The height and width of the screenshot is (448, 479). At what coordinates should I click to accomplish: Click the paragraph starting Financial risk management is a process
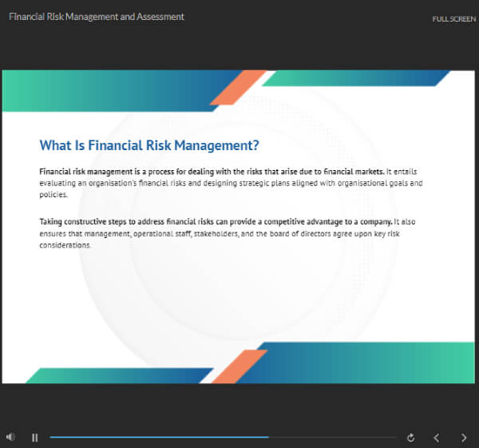[231, 183]
